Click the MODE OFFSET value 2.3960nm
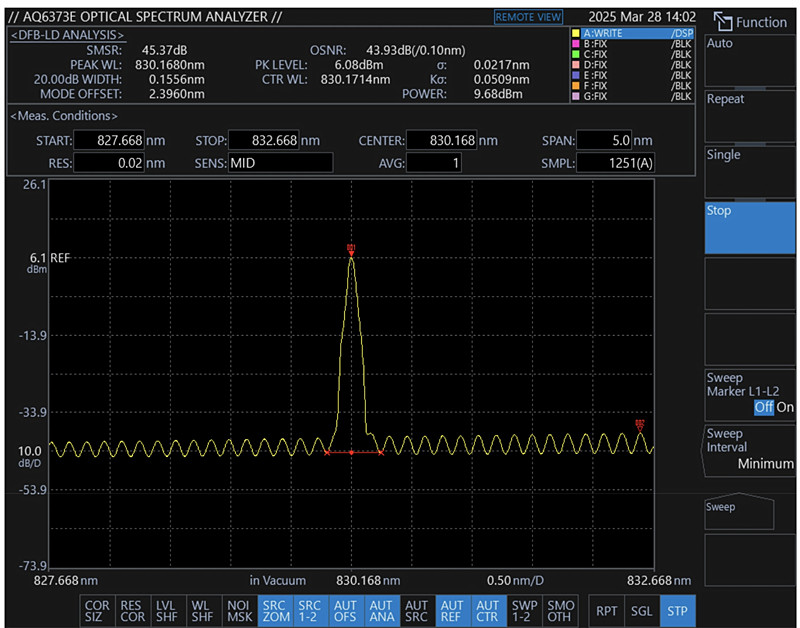This screenshot has width=800, height=628. pyautogui.click(x=177, y=94)
